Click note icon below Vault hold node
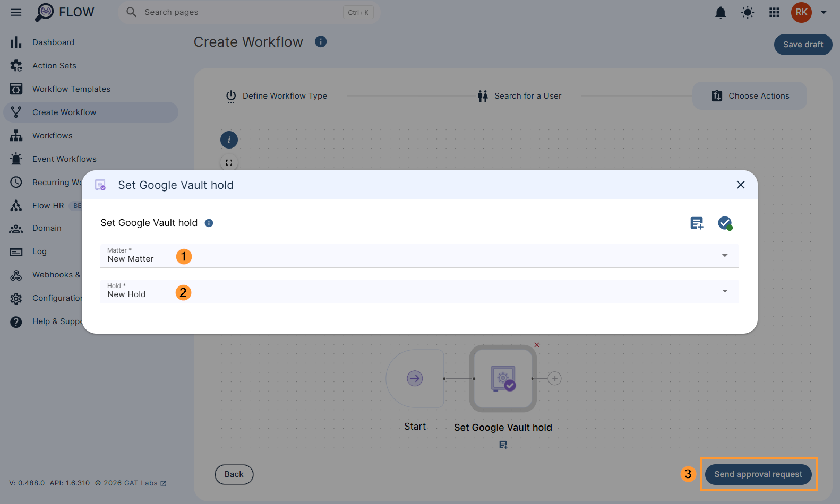The image size is (840, 504). tap(503, 445)
